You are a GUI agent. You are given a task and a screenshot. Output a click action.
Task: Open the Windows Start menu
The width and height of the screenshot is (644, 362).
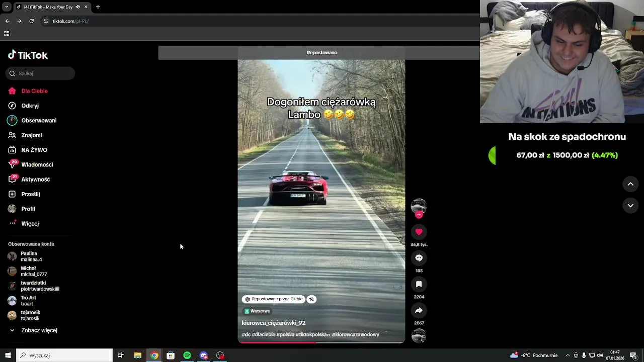coord(8,355)
